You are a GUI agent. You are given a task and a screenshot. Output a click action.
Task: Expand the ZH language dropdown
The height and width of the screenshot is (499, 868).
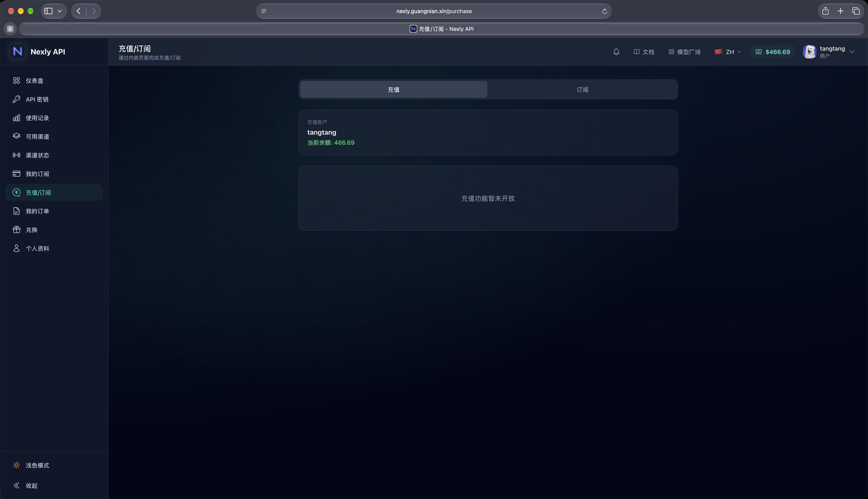pos(728,52)
